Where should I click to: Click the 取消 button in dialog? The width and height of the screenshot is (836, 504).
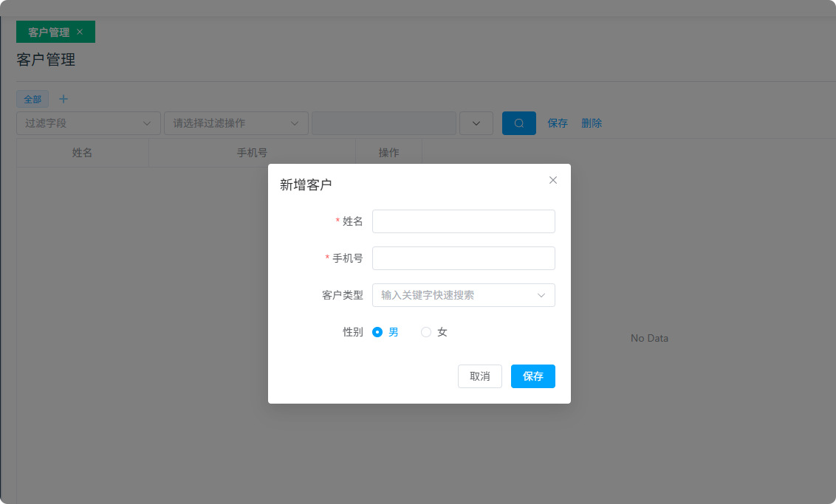click(x=480, y=376)
